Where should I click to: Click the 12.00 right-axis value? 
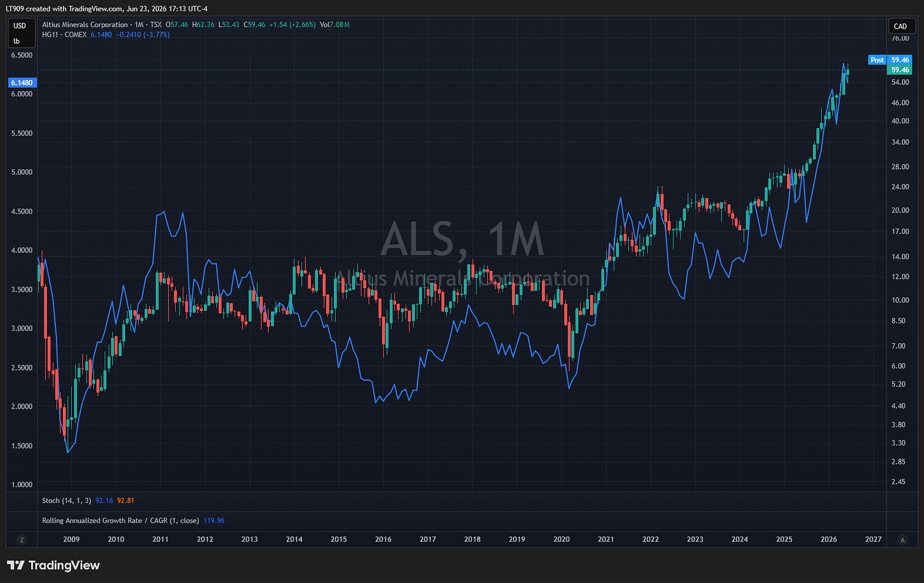[900, 277]
